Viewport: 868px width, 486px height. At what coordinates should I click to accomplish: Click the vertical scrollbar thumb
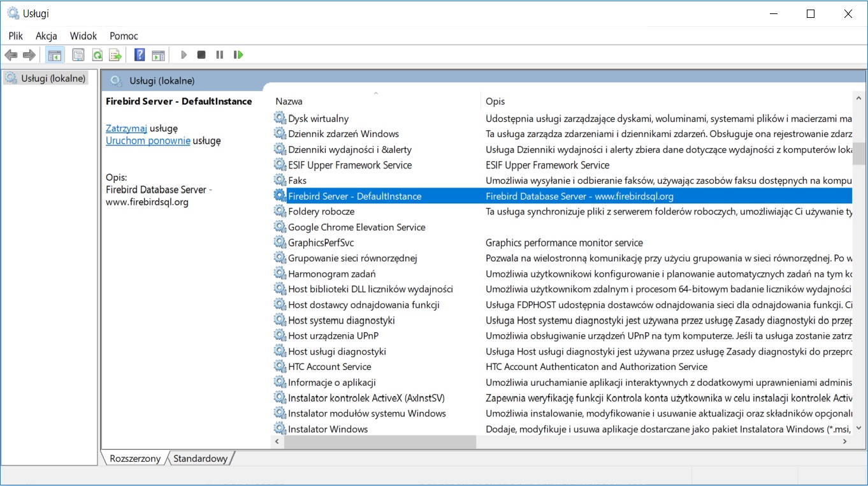tap(859, 154)
